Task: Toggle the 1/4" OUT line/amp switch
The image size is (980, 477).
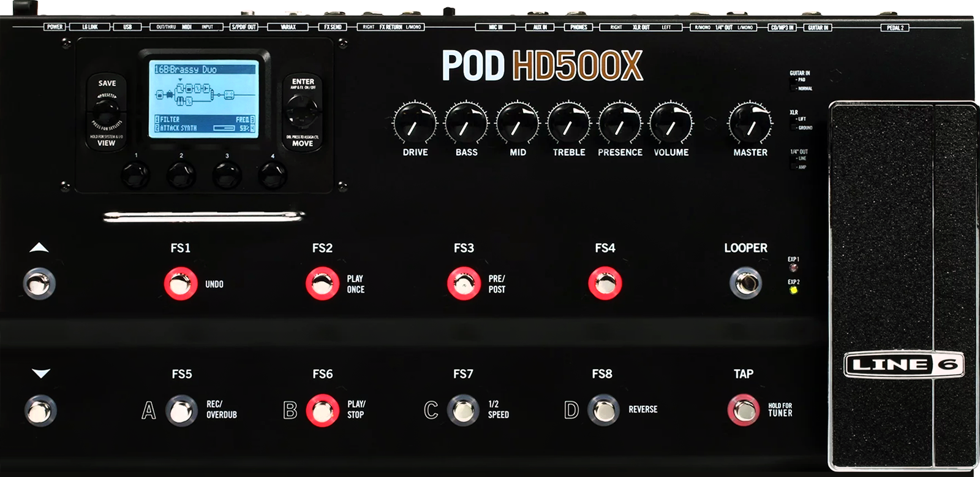Action: pyautogui.click(x=794, y=162)
